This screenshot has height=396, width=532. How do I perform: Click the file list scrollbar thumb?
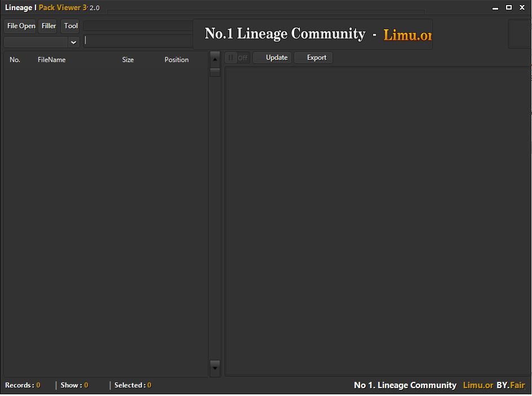tap(215, 72)
